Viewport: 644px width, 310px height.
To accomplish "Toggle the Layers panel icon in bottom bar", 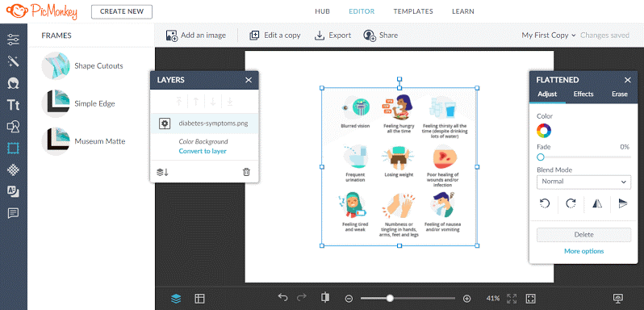I will [176, 299].
